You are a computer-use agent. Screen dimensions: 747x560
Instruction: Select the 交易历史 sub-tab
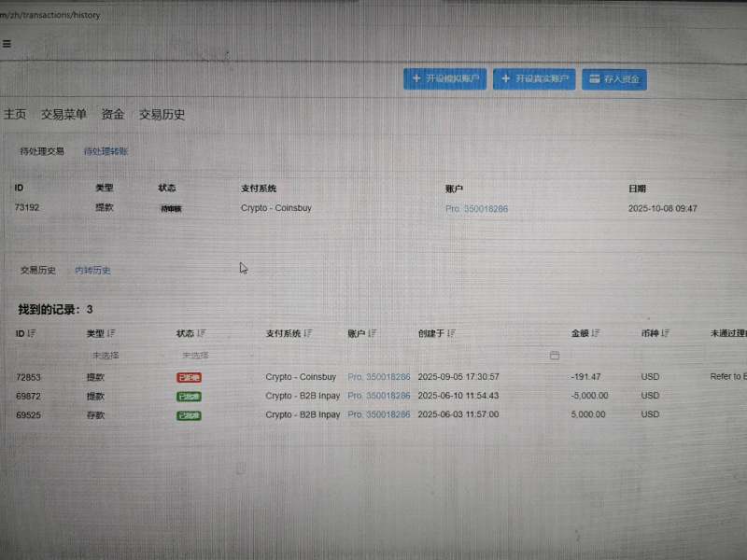point(37,271)
